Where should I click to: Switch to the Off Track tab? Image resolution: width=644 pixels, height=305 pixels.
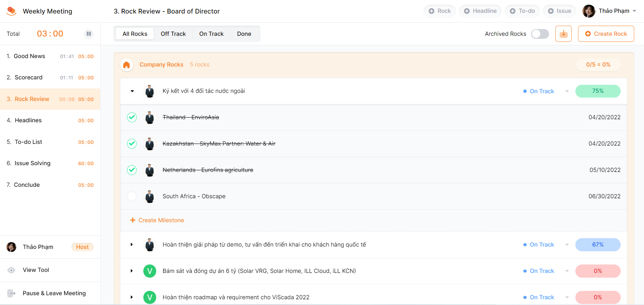173,34
